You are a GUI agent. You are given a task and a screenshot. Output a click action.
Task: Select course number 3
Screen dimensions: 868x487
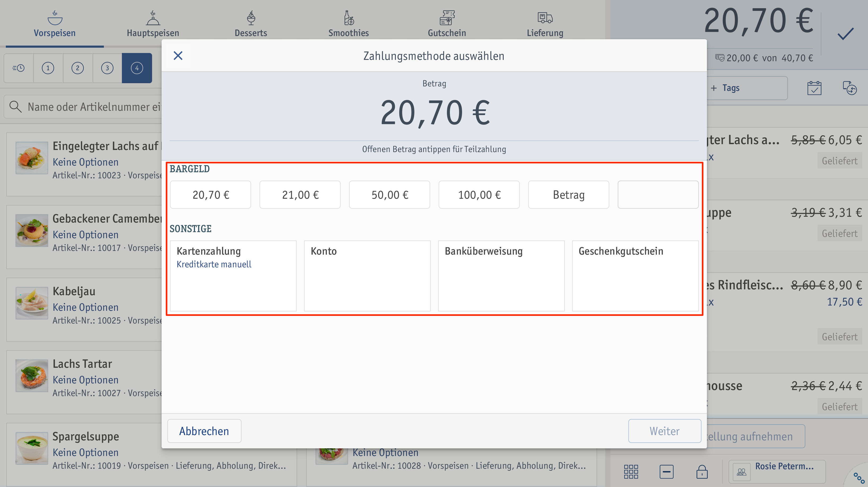107,68
